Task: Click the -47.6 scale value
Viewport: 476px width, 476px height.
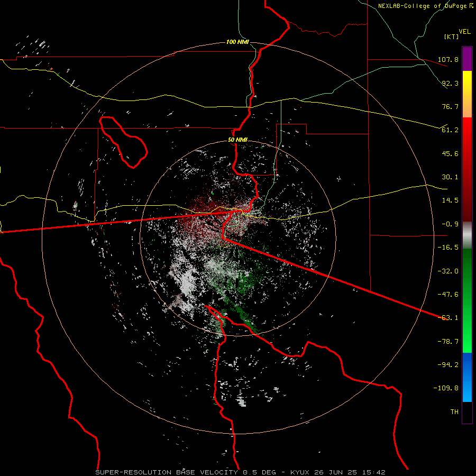Action: tap(448, 295)
